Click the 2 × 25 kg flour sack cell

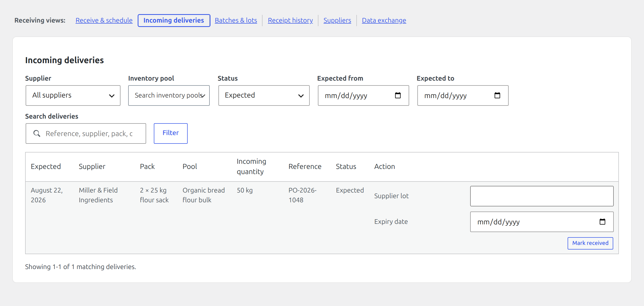tap(154, 195)
